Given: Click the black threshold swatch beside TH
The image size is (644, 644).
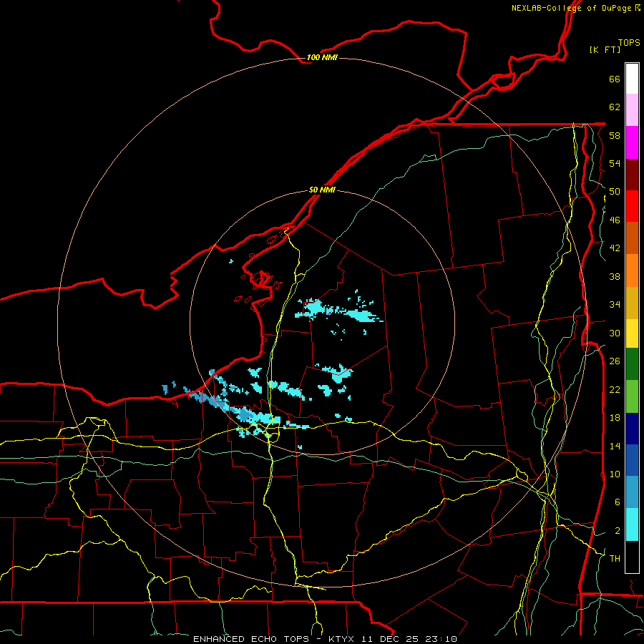Looking at the screenshot, I should tap(632, 557).
